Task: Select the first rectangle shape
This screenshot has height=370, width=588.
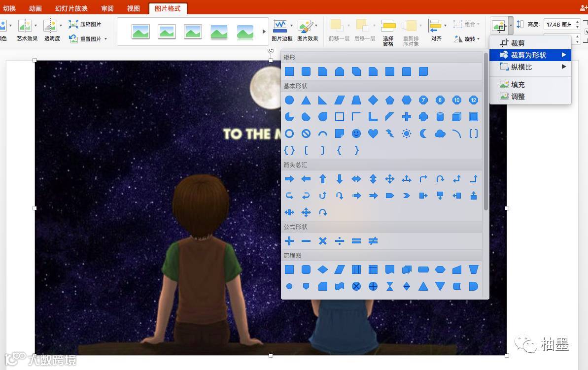Action: pyautogui.click(x=289, y=71)
